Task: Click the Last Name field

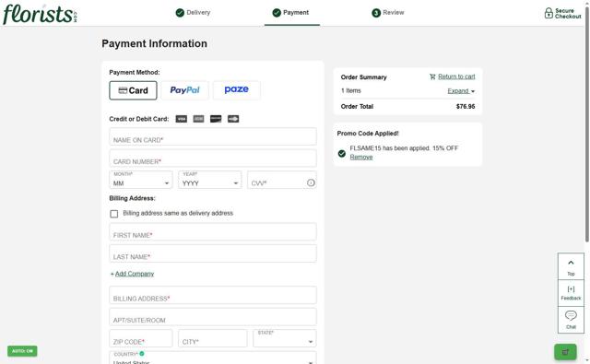Action: 213,253
